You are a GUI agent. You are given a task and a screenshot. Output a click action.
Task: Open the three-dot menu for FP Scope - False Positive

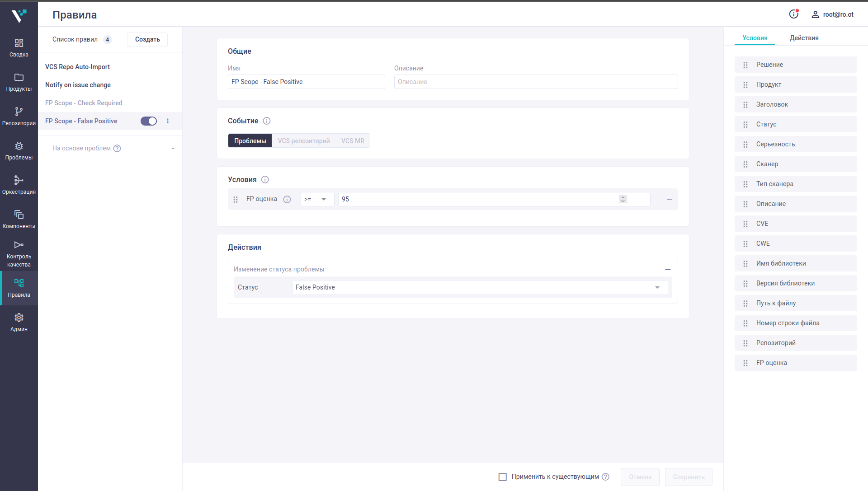(x=168, y=121)
